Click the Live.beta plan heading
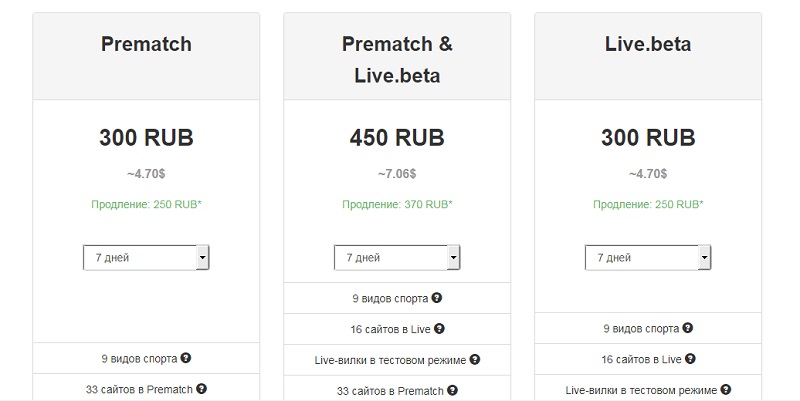Screen dimensions: 800x401 click(648, 44)
